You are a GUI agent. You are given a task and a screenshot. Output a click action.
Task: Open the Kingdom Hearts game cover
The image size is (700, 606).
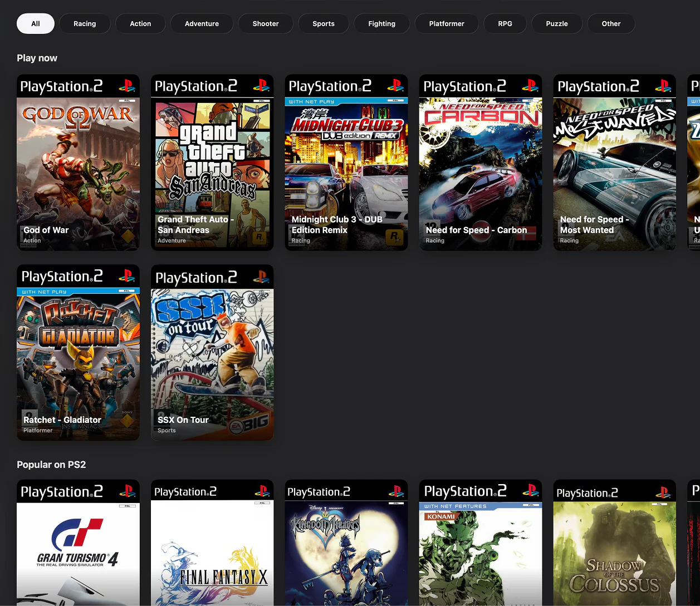(346, 543)
